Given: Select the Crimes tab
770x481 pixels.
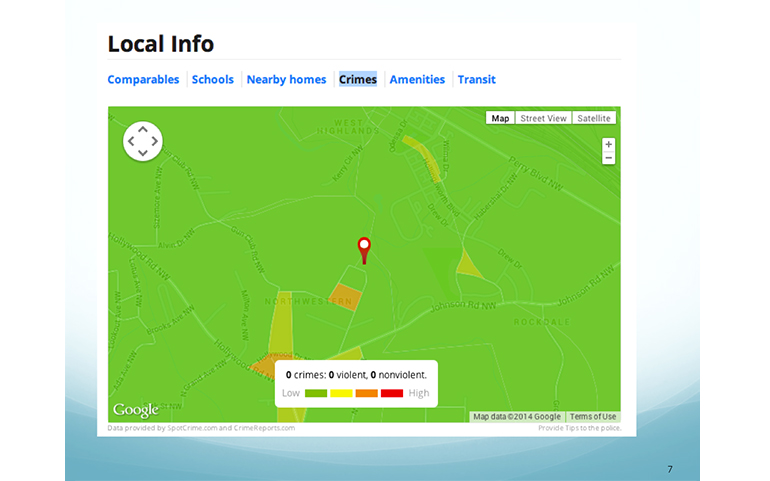Looking at the screenshot, I should click(358, 80).
